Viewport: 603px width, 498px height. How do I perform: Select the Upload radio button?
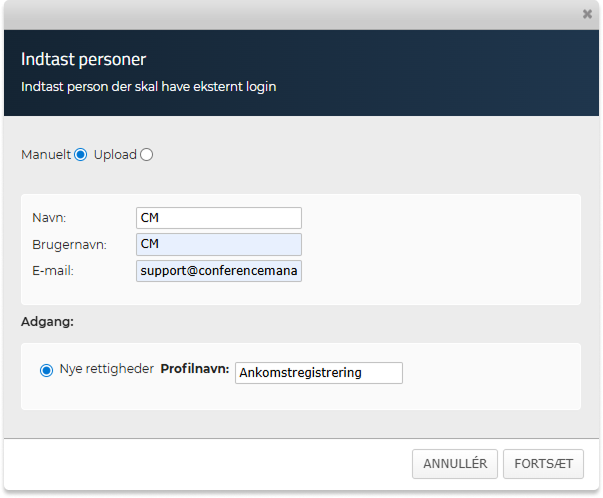(147, 155)
